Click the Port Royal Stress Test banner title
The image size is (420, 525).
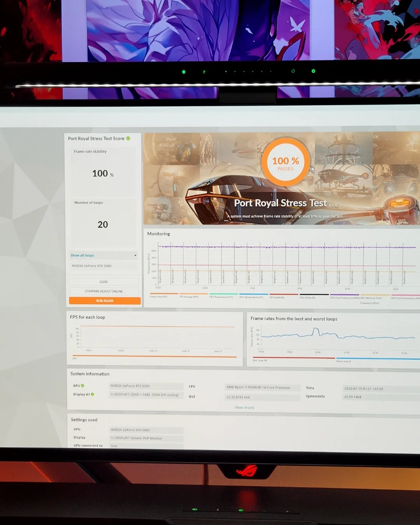tap(280, 203)
